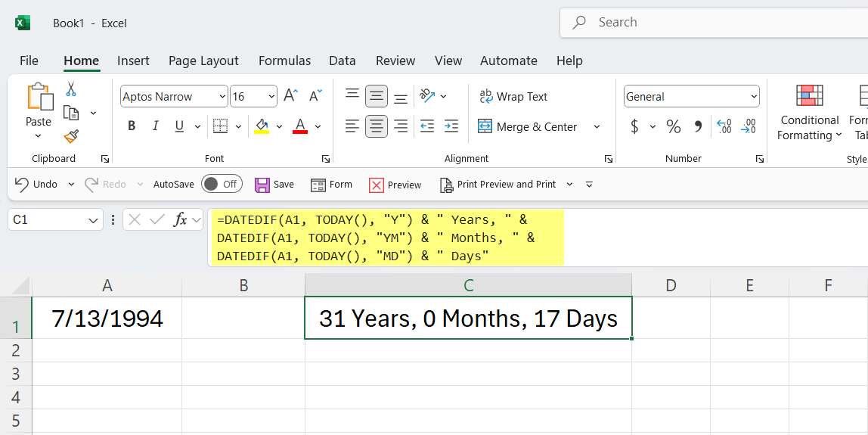This screenshot has width=868, height=435.
Task: Toggle the AutoSave switch
Action: 222,184
